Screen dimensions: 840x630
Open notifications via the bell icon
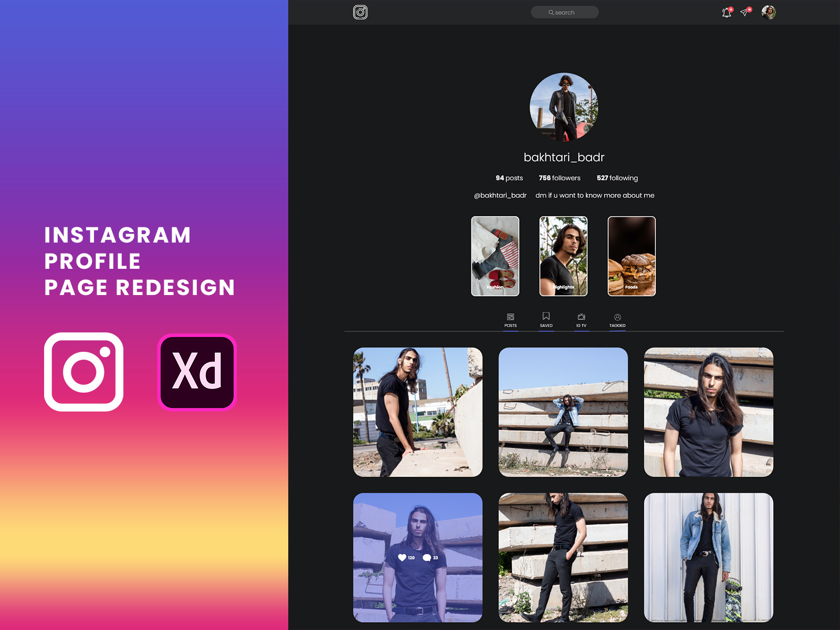click(x=727, y=12)
